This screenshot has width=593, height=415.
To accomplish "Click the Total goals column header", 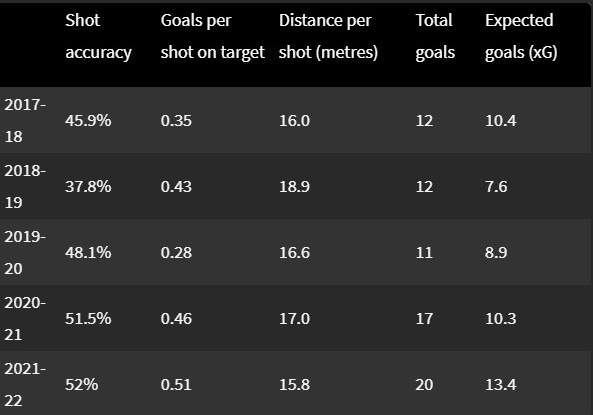I will pos(435,37).
